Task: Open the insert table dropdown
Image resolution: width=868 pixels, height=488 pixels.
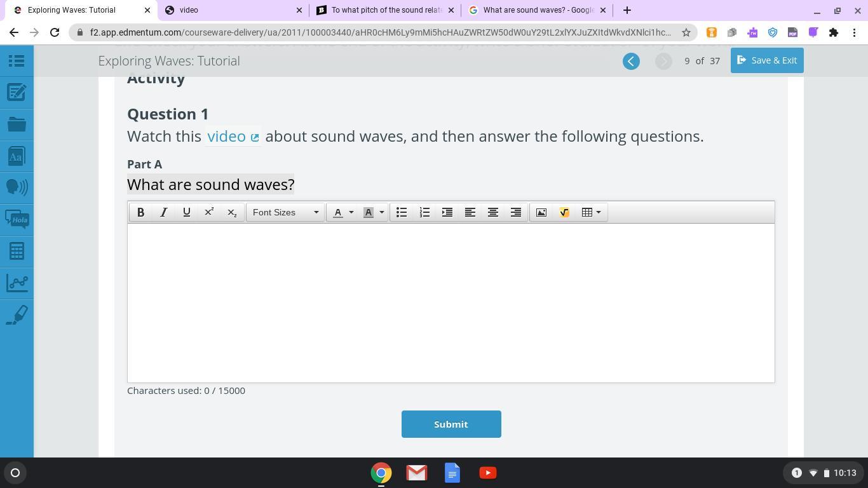Action: click(x=592, y=212)
